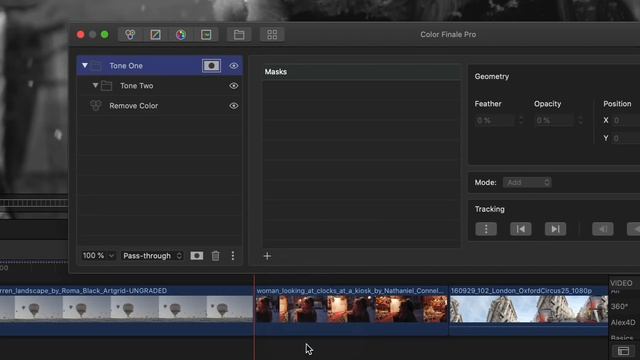Switch to grid layout view icon
This screenshot has width=640, height=360.
point(272,35)
